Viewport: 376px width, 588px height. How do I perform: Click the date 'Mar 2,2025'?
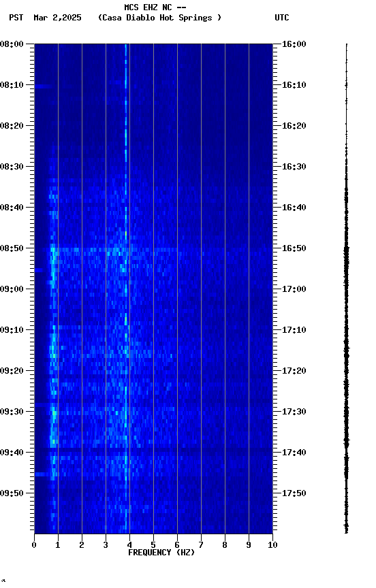(57, 18)
